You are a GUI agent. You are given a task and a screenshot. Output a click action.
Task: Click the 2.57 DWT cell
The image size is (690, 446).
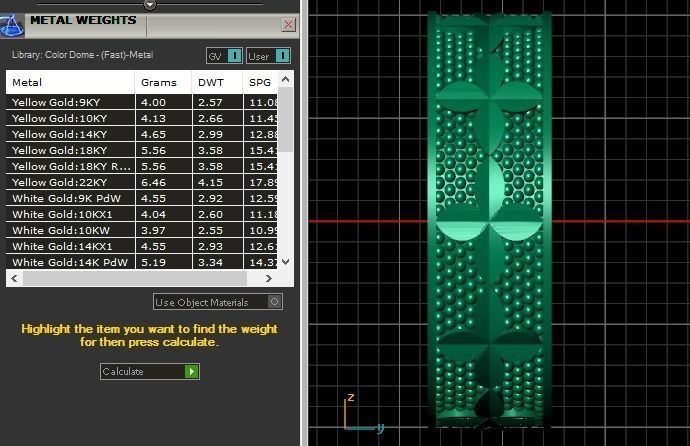(x=218, y=102)
